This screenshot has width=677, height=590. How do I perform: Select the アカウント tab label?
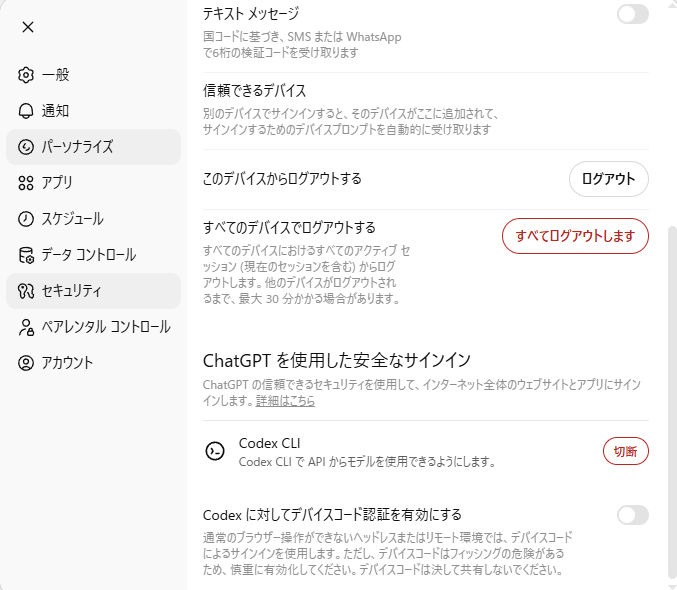(67, 363)
